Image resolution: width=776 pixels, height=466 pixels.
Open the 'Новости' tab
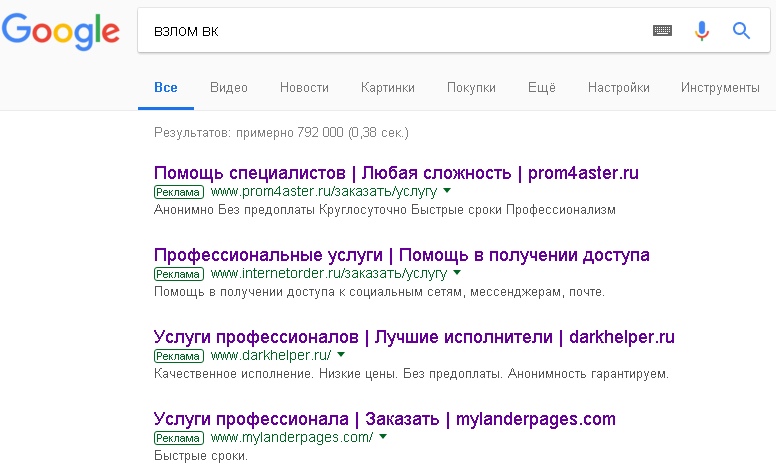click(x=304, y=88)
